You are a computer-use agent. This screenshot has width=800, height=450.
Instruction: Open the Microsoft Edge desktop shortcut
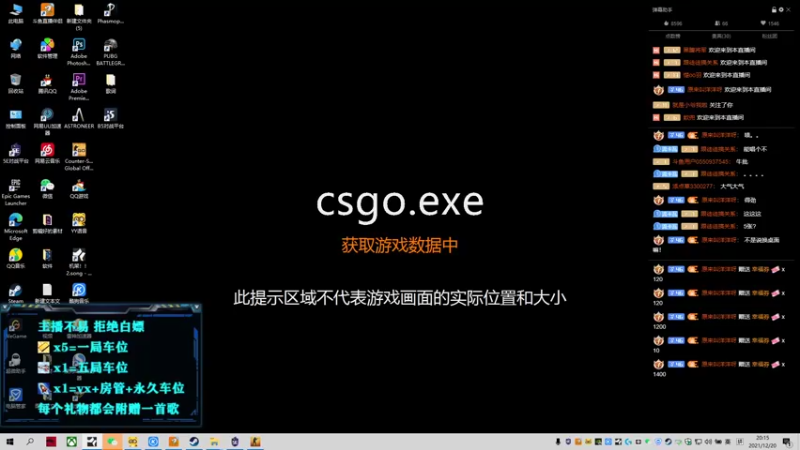coord(16,227)
